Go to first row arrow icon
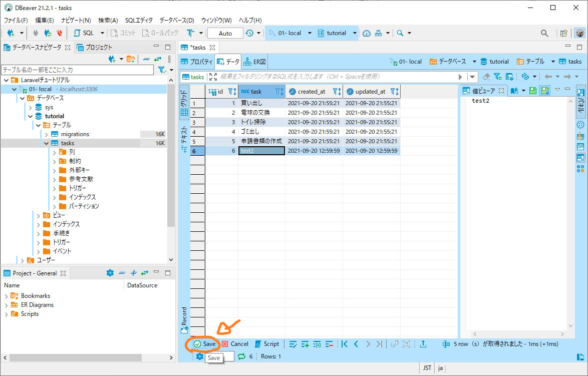 click(345, 344)
